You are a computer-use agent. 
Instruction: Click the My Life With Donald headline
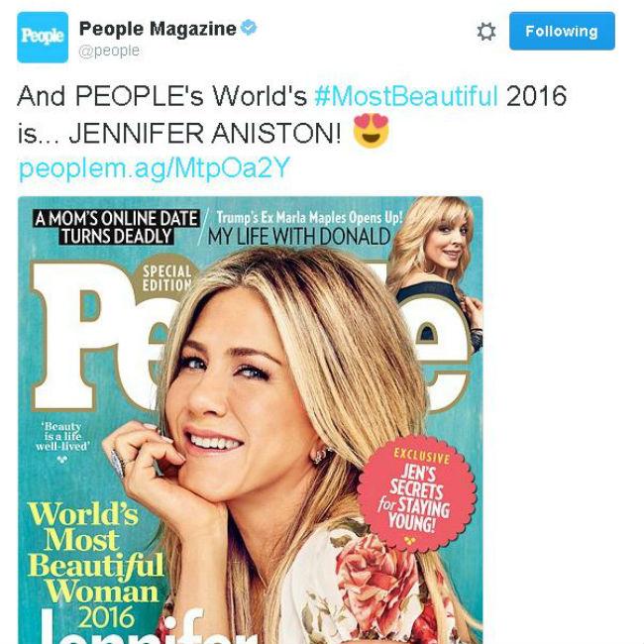(299, 237)
